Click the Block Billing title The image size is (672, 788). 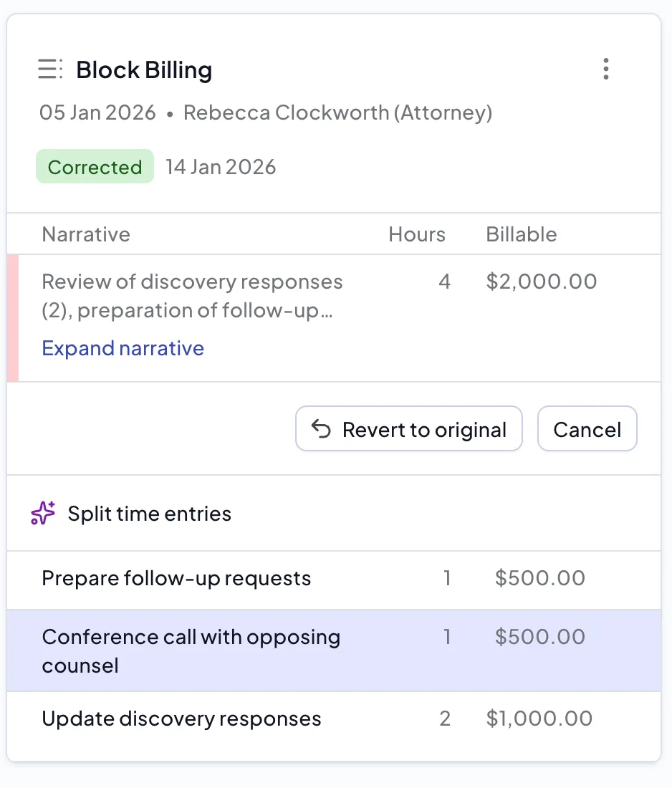144,70
